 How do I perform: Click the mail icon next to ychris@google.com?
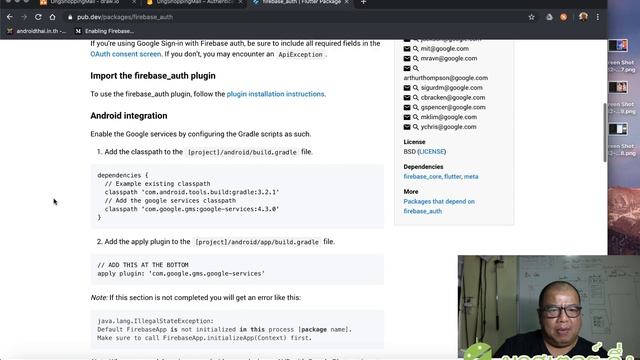click(407, 127)
